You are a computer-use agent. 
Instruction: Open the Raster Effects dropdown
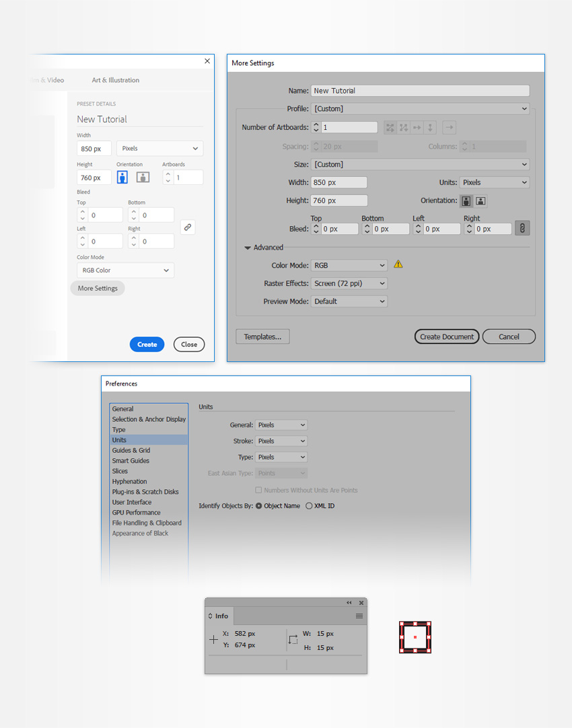click(x=349, y=284)
